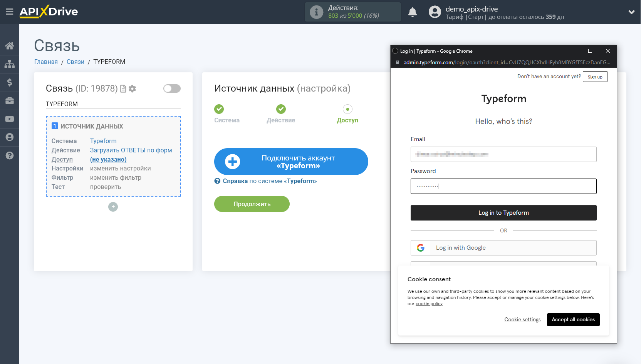Click the Доступ step label
This screenshot has height=364, width=641.
coord(347,120)
